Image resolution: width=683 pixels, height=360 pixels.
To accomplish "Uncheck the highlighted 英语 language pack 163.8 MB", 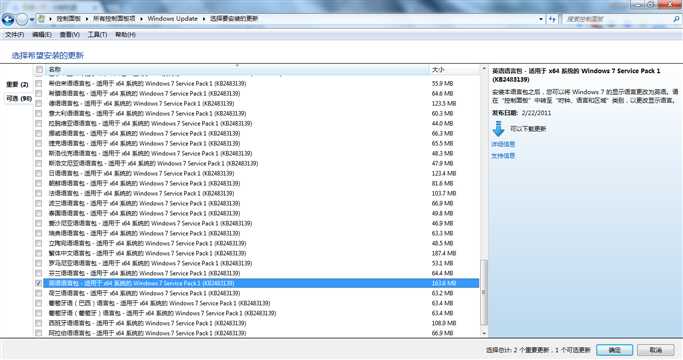I will [39, 283].
